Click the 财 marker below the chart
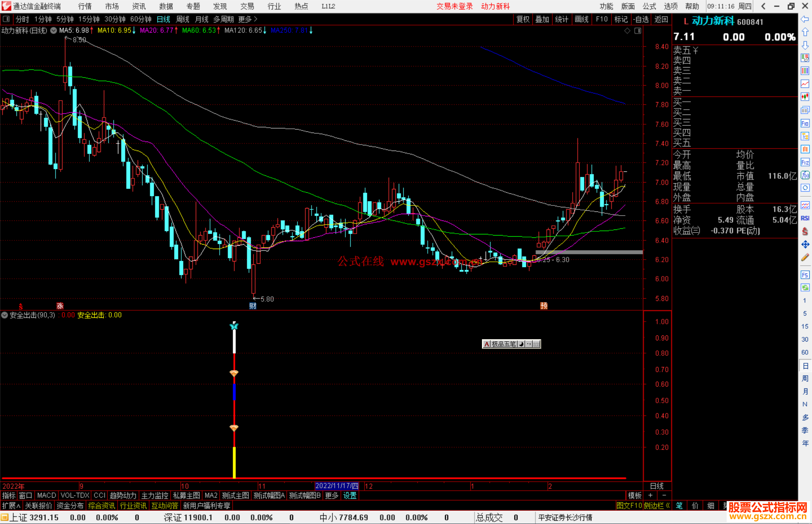The height and width of the screenshot is (524, 812). coord(253,306)
